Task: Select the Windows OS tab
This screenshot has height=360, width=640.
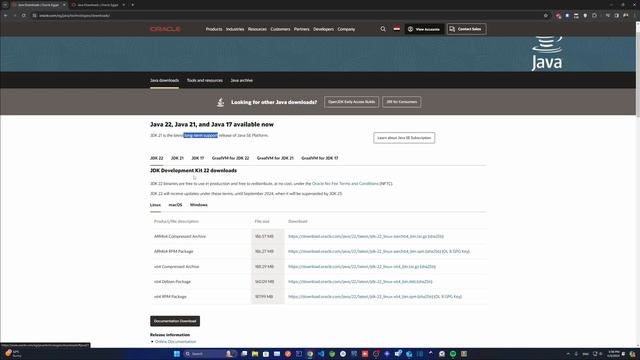Action: pos(199,205)
